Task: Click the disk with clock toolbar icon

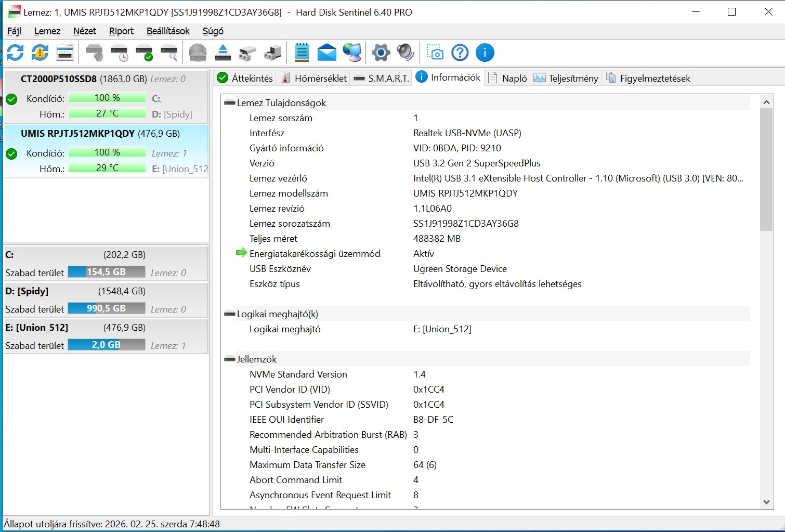Action: [x=119, y=53]
